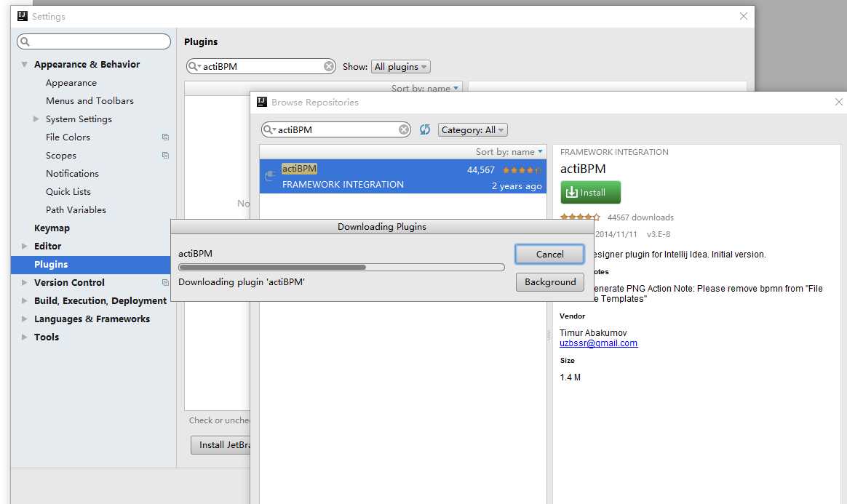Open Notifications settings
The image size is (847, 504).
coord(72,173)
